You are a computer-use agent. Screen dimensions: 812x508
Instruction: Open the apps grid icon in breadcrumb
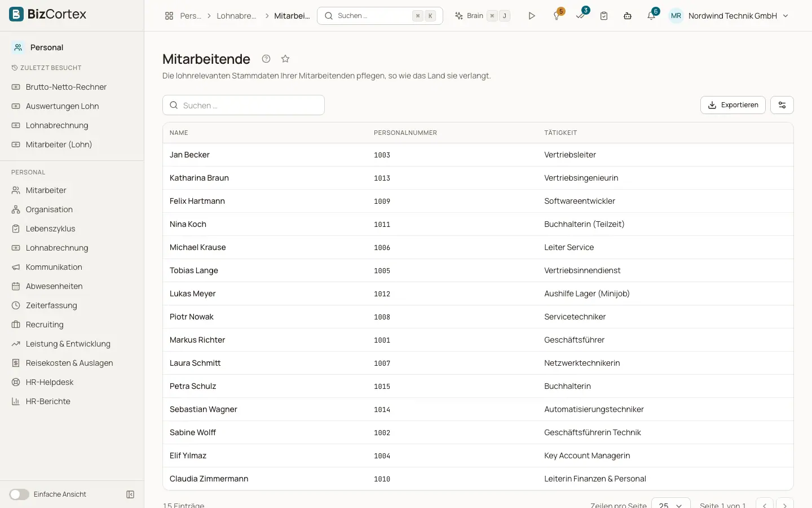tap(169, 16)
